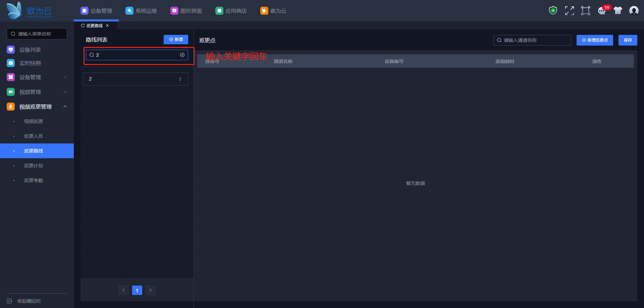The width and height of the screenshot is (644, 308).
Task: Click the 应用商店 store icon
Action: tap(219, 11)
